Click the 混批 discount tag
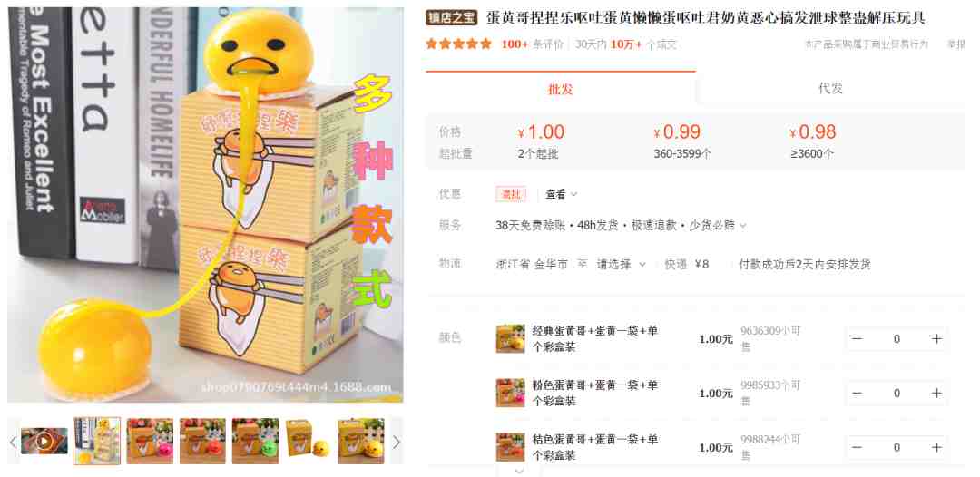Image resolution: width=980 pixels, height=477 pixels. (511, 194)
